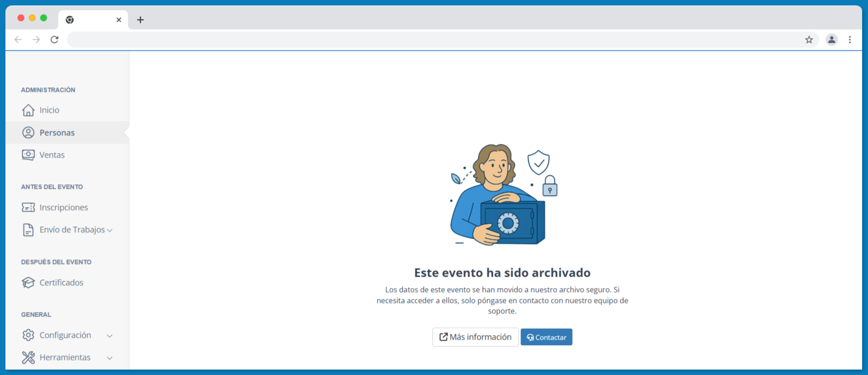Click the ANTES DEL EVENTO section label
This screenshot has height=375, width=868.
[52, 187]
